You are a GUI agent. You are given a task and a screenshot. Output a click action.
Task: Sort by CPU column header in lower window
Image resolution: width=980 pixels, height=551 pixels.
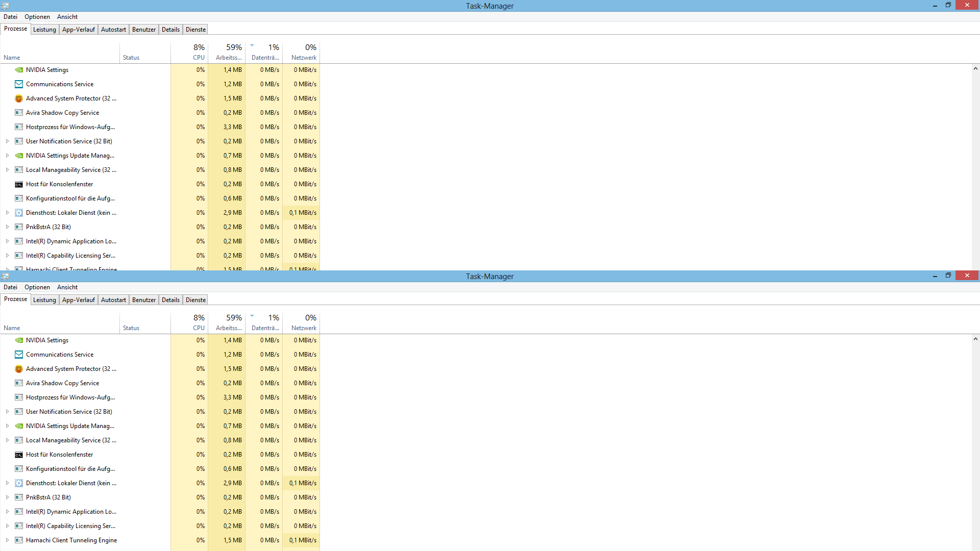(x=189, y=322)
